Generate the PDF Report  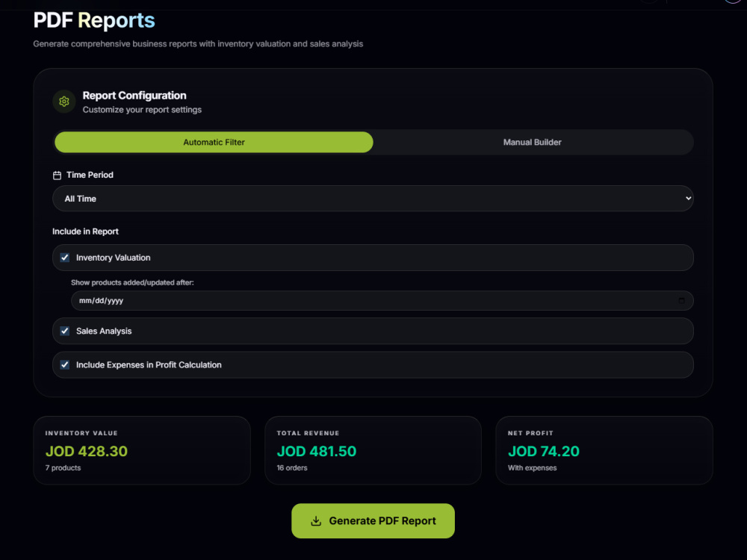[x=373, y=521]
